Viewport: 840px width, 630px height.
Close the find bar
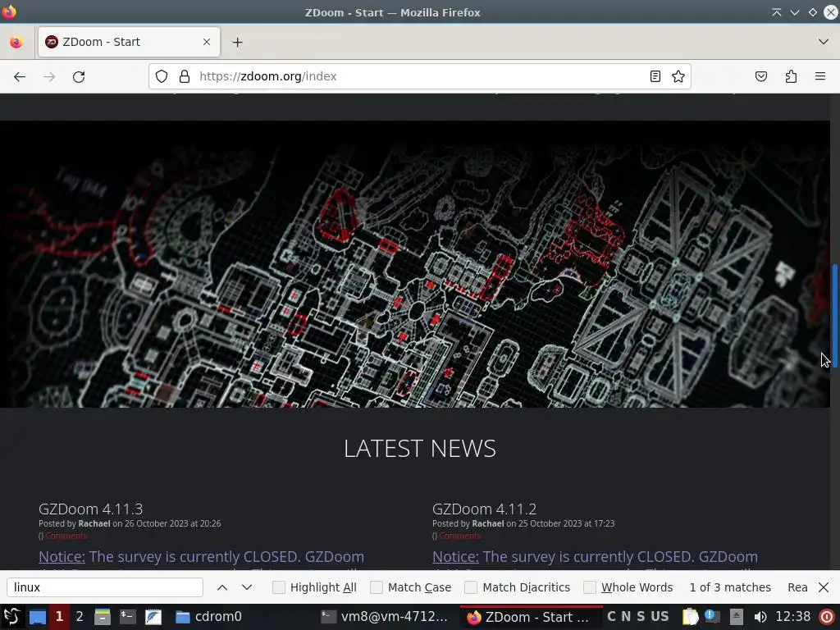tap(824, 587)
